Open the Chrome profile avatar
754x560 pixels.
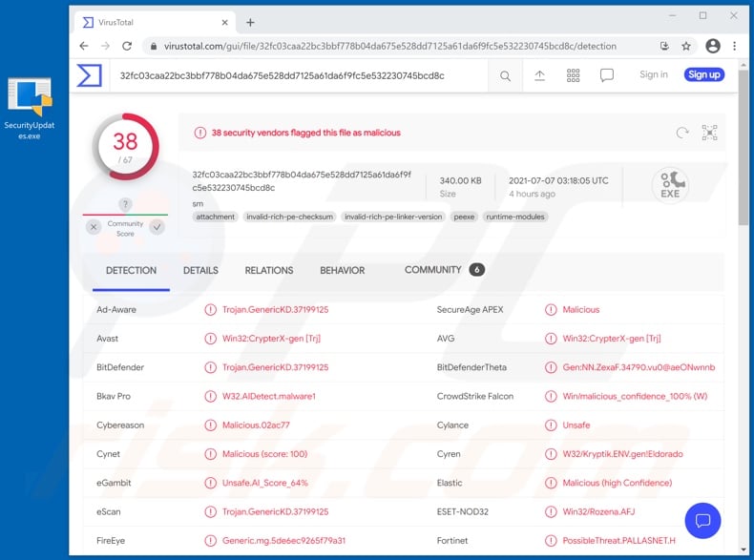click(x=713, y=46)
